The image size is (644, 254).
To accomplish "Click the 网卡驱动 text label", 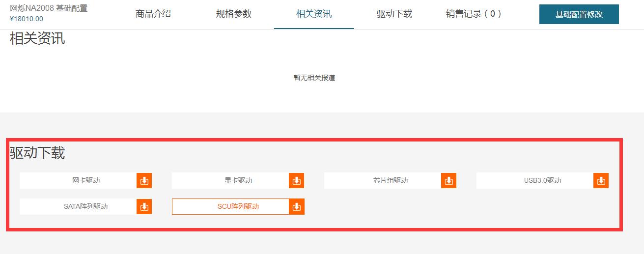I will click(86, 181).
